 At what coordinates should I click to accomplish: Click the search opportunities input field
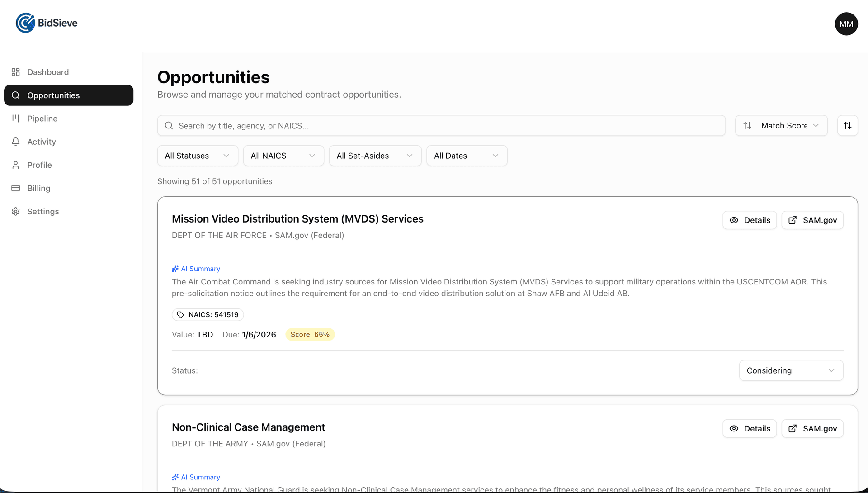coord(441,126)
